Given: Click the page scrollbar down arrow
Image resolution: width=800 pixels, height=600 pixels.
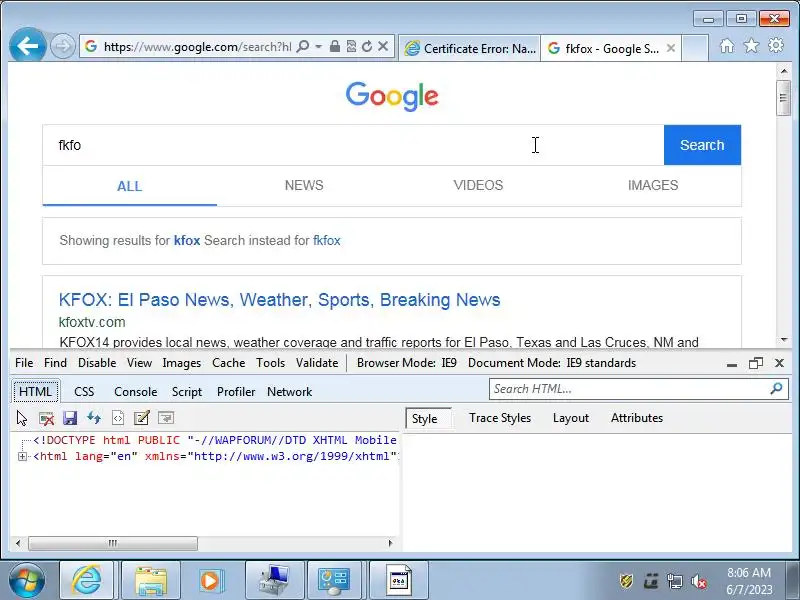Looking at the screenshot, I should (x=784, y=340).
